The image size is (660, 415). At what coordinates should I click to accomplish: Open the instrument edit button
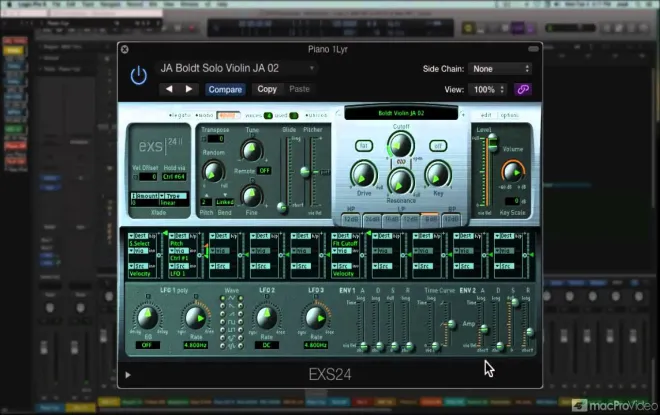pyautogui.click(x=486, y=115)
